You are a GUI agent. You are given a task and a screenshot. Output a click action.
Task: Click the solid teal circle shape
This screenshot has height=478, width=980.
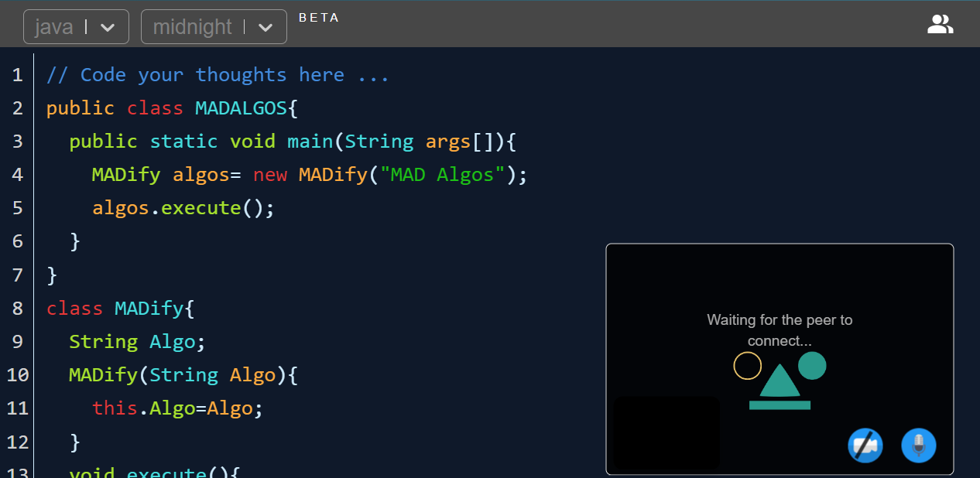812,365
